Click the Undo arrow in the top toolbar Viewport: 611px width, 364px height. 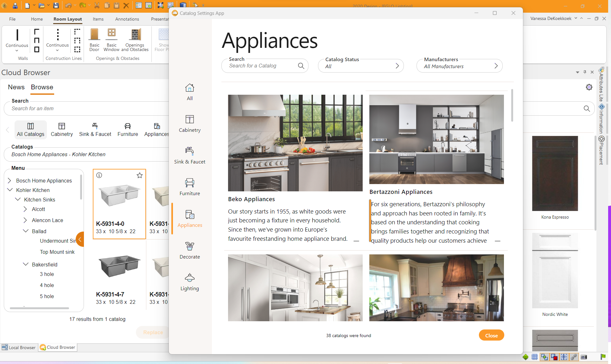[68, 5]
